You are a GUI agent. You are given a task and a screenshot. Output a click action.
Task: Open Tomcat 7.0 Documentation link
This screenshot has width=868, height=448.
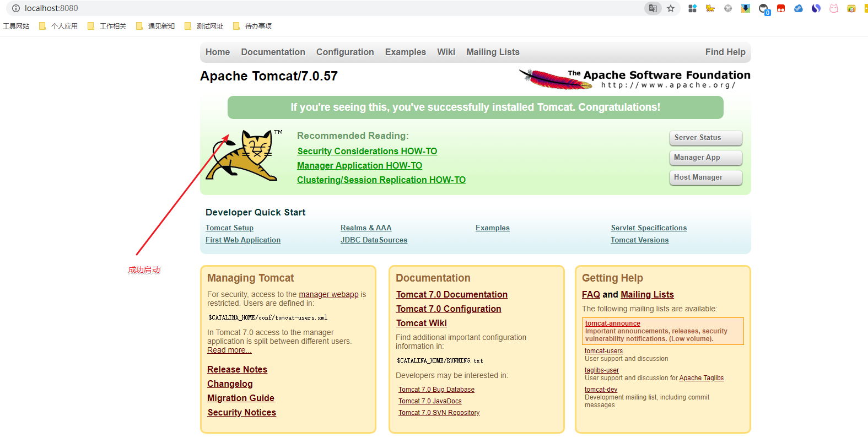click(x=452, y=295)
